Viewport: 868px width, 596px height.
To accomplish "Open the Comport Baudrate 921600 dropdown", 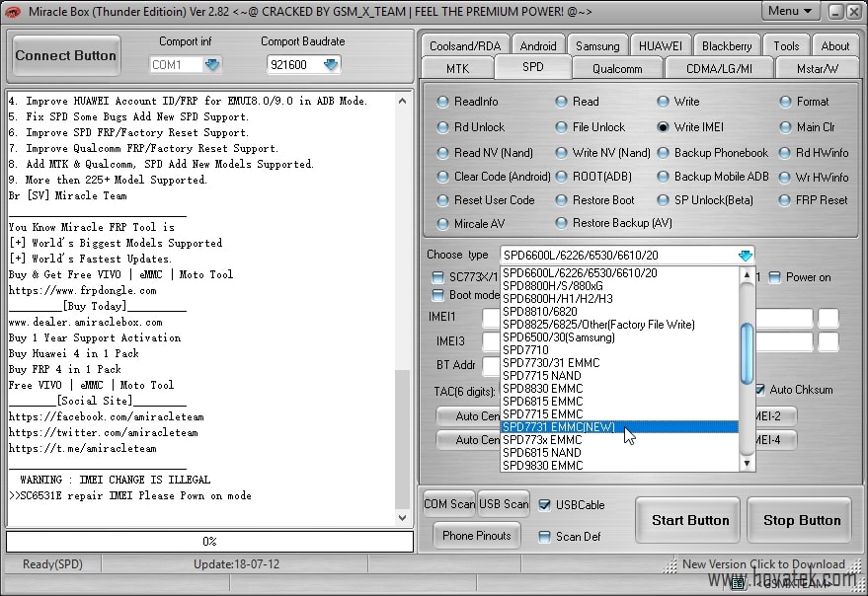I will tap(331, 65).
